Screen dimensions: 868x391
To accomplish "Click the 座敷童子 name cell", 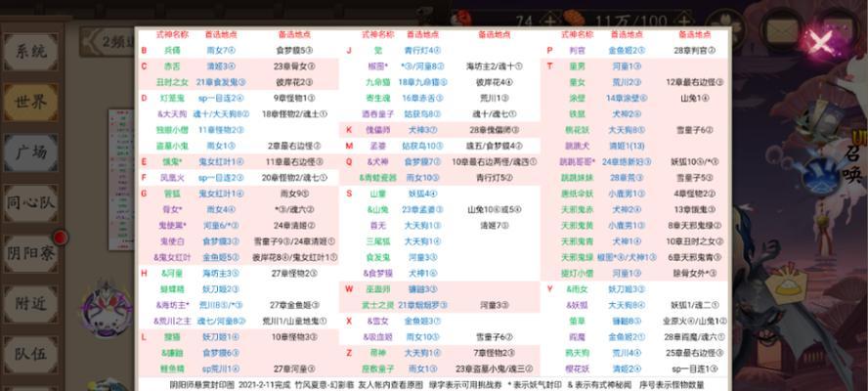I will (x=378, y=369).
